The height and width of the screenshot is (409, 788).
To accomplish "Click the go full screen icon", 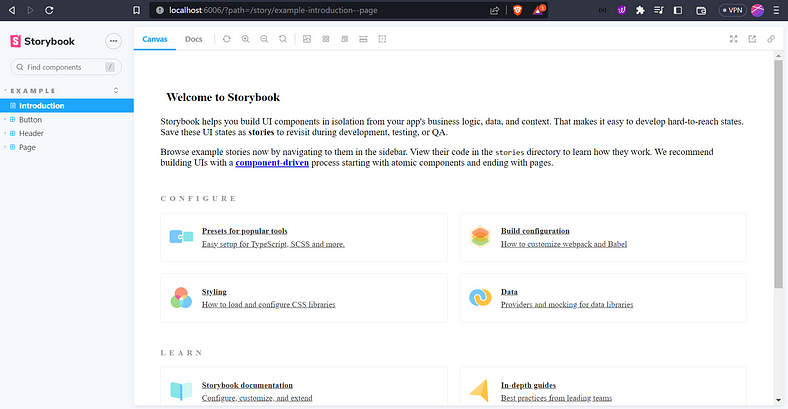I will click(734, 39).
